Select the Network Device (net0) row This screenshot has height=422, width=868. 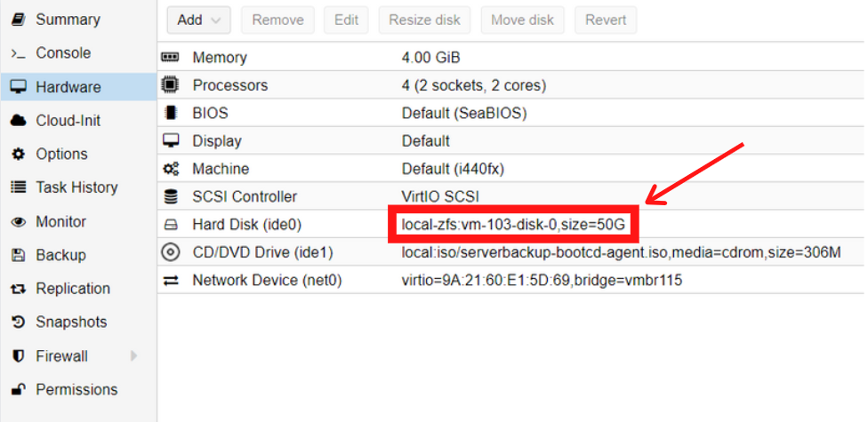(x=511, y=281)
